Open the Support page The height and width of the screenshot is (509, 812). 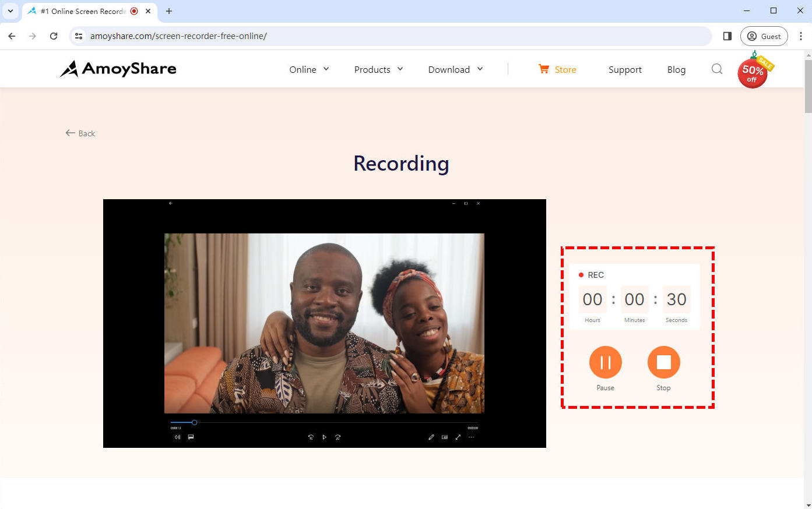click(x=625, y=69)
